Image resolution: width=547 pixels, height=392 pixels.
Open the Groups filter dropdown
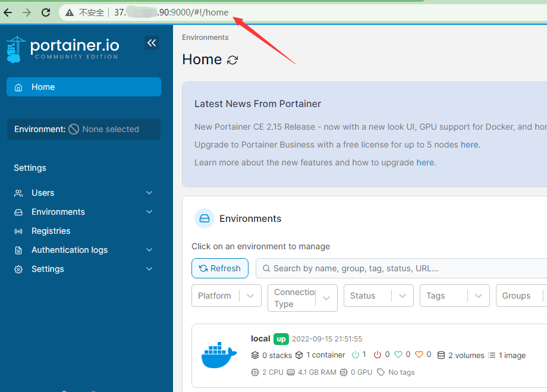pyautogui.click(x=521, y=296)
